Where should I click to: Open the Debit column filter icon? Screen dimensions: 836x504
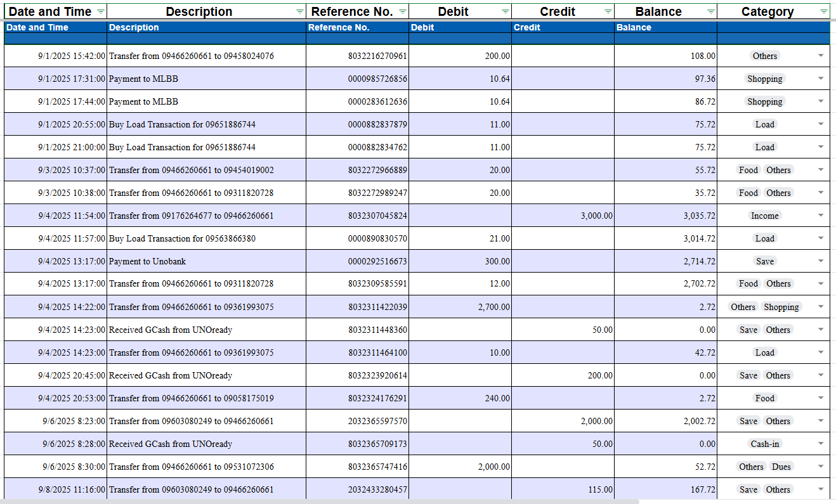505,12
